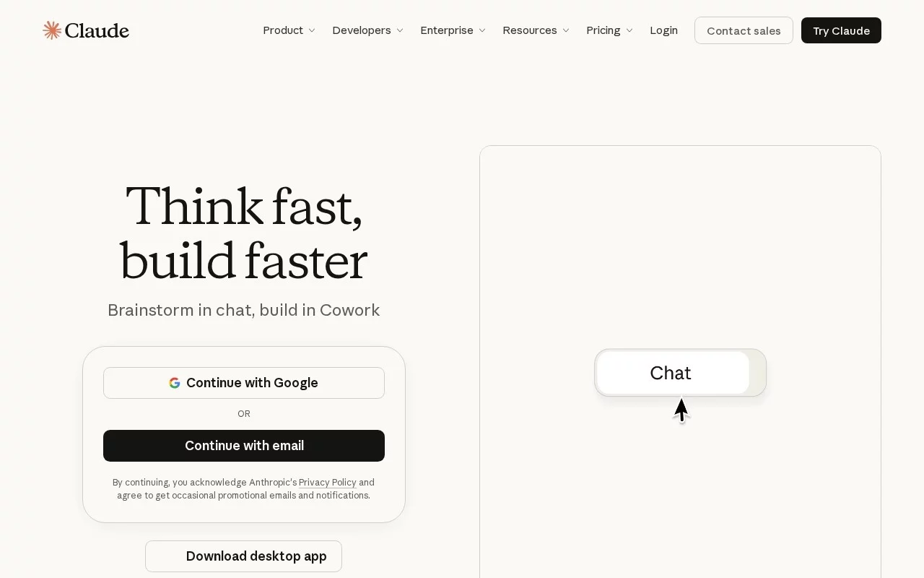
Task: Click the Contact sales button
Action: [744, 30]
